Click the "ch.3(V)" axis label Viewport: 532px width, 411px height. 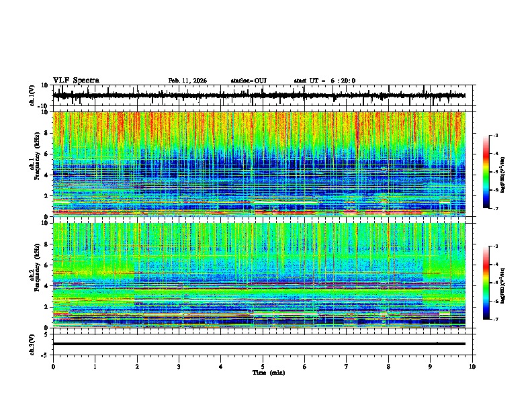point(32,345)
